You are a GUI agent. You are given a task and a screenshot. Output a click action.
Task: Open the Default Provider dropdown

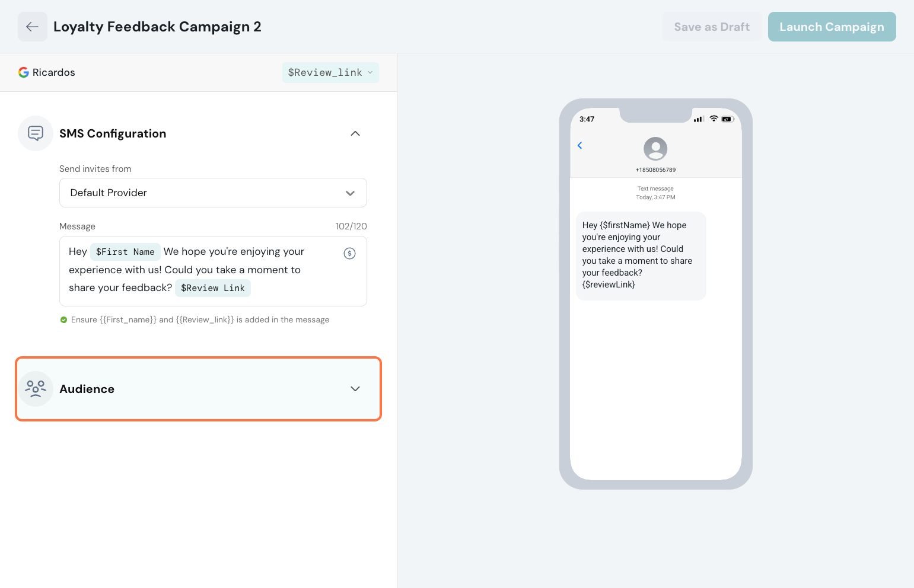pos(213,193)
